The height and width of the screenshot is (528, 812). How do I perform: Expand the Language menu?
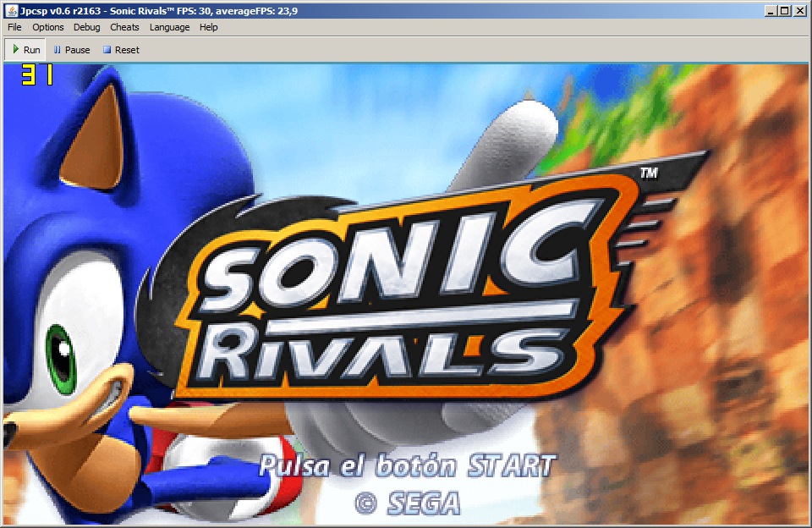[169, 27]
